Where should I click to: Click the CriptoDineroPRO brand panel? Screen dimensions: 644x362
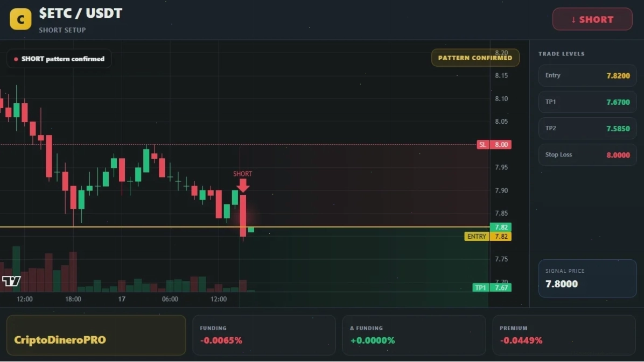[96, 335]
